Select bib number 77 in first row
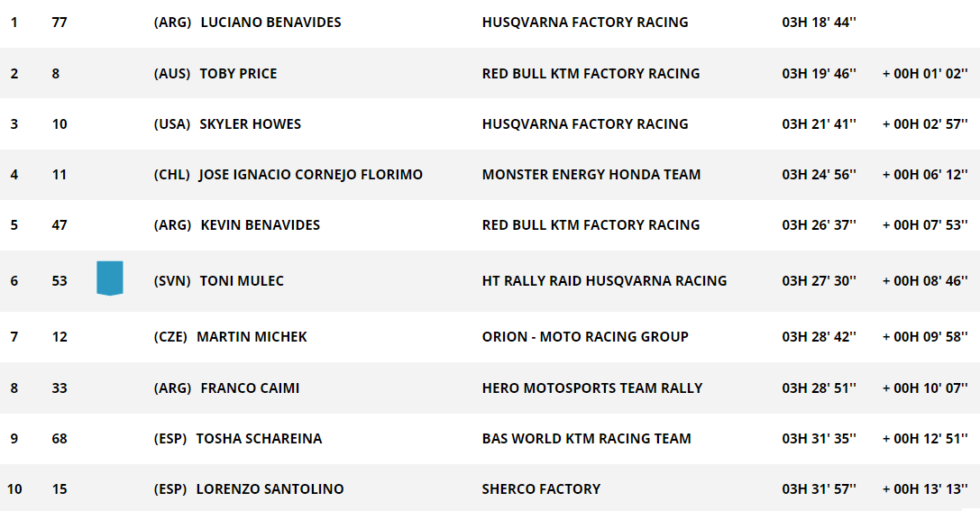This screenshot has height=511, width=980. point(60,23)
